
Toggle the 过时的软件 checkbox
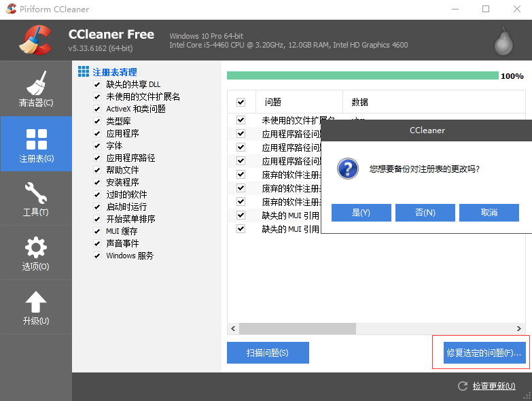coord(97,194)
